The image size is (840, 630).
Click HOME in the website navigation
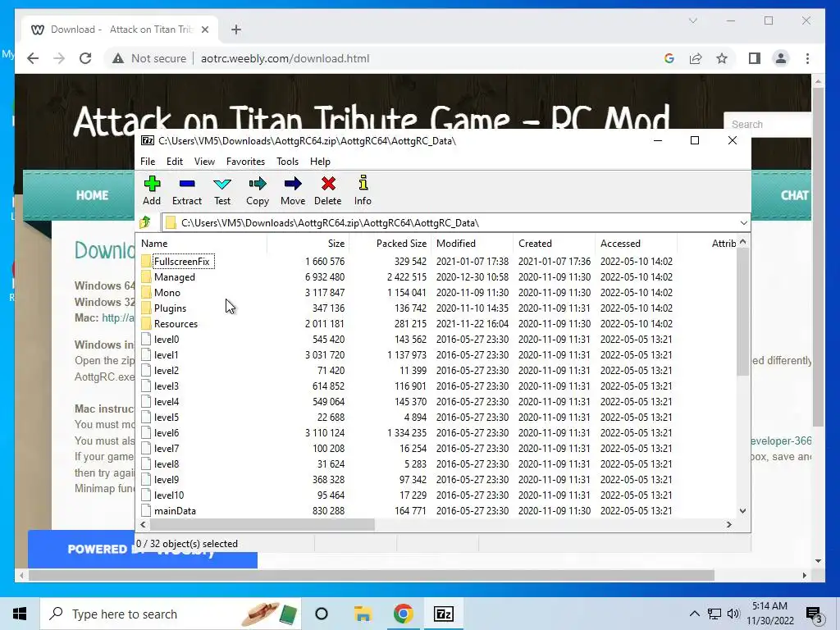pyautogui.click(x=92, y=195)
